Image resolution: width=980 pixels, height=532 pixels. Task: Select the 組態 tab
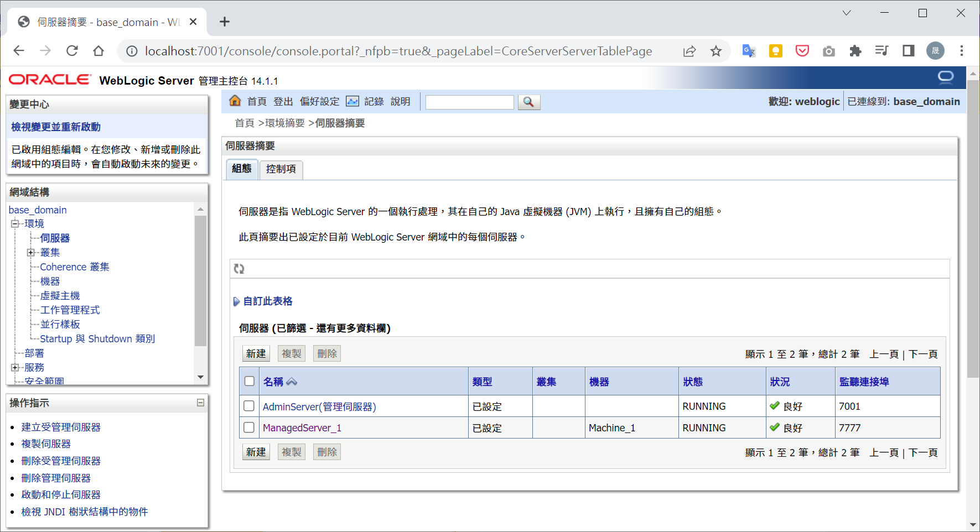(242, 169)
